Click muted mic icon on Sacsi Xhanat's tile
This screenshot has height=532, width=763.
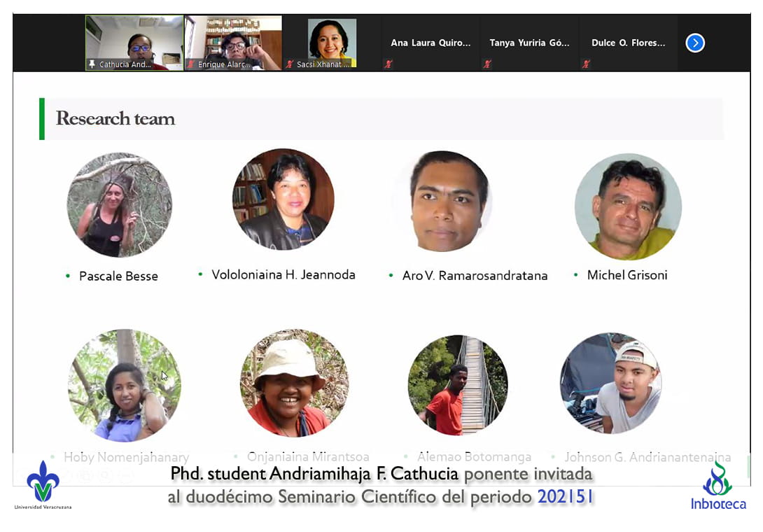pos(290,64)
